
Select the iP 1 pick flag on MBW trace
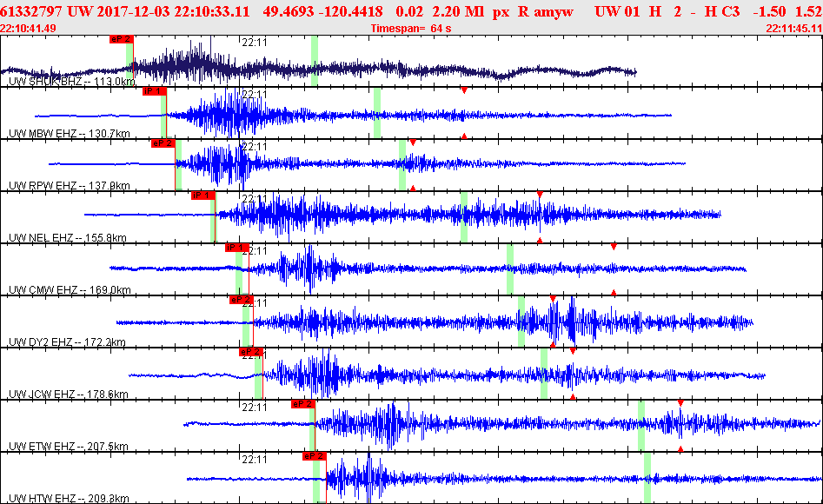(x=155, y=91)
